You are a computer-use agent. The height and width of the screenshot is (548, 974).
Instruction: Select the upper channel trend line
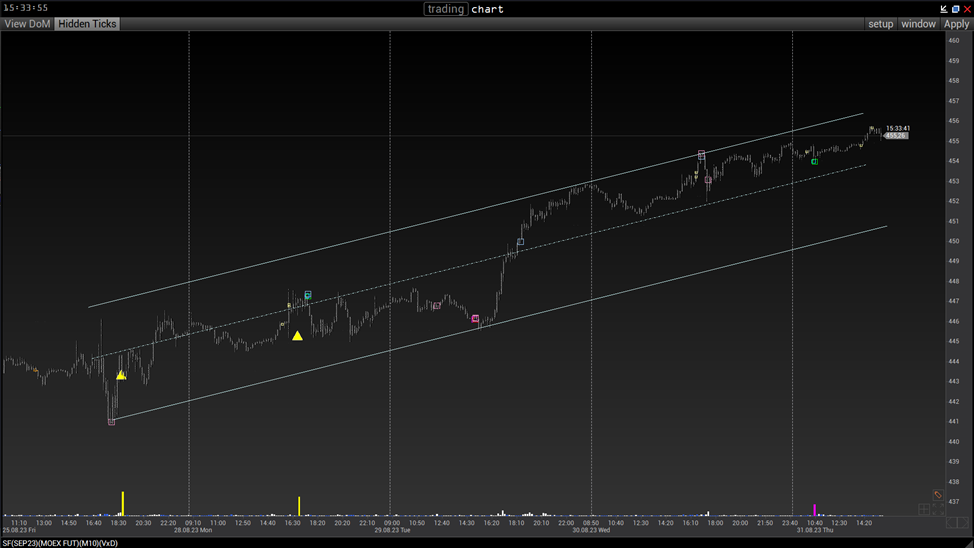tap(475, 211)
